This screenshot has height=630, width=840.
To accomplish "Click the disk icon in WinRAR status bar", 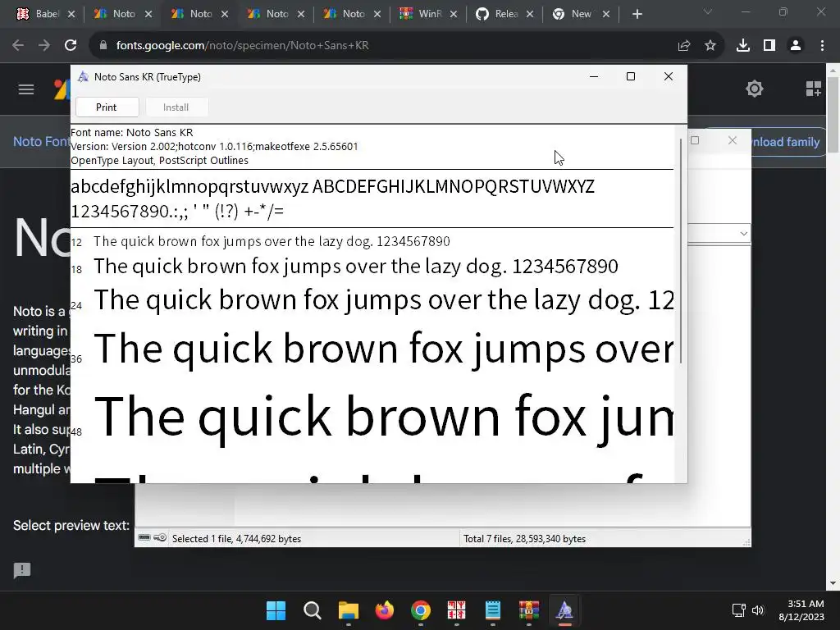I will [x=144, y=538].
